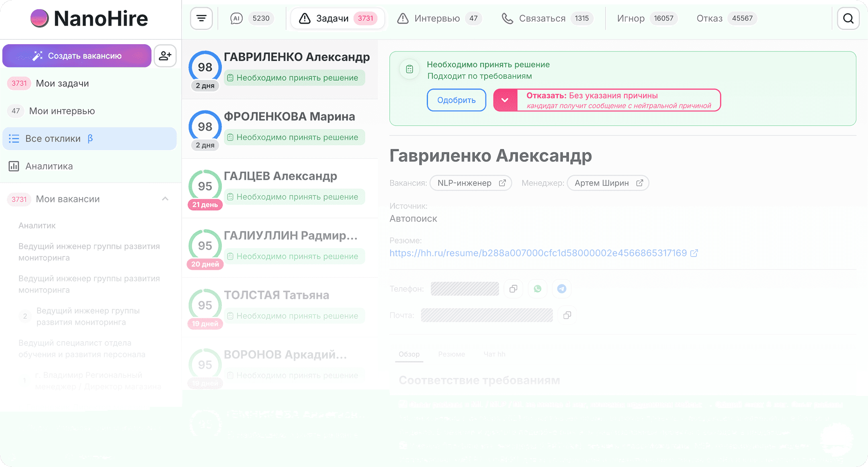Viewport: 868px width, 467px height.
Task: Copy the email address with the copy icon
Action: pyautogui.click(x=567, y=315)
